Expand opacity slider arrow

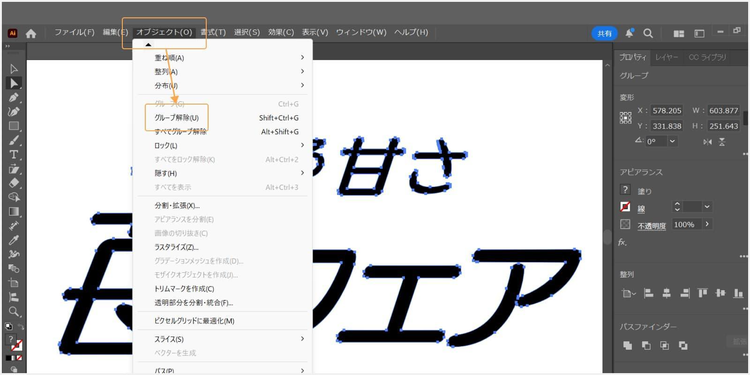pyautogui.click(x=707, y=224)
